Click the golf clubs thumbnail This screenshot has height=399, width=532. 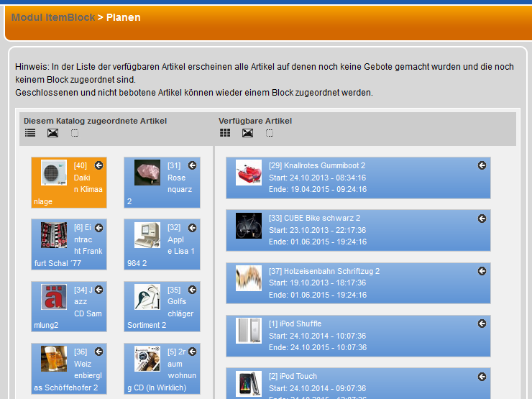(x=147, y=297)
